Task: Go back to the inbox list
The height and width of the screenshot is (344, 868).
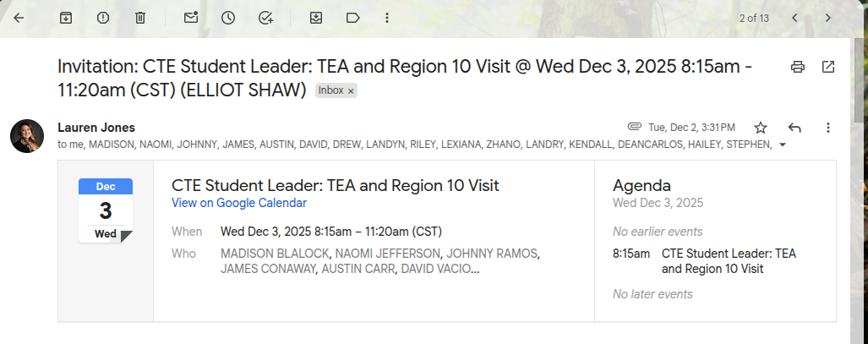Action: click(19, 18)
